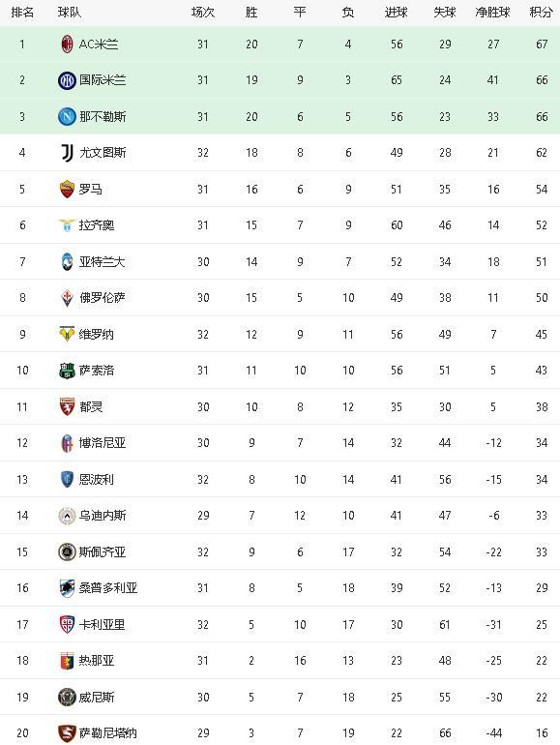The height and width of the screenshot is (745, 560).
Task: Click the 那不勒斯 blue N logo
Action: (x=67, y=116)
